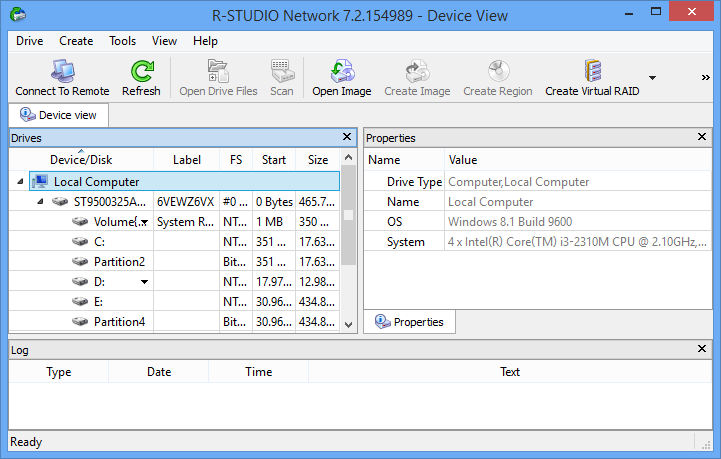Close the Log panel
Screen dimensions: 721x459
(702, 349)
